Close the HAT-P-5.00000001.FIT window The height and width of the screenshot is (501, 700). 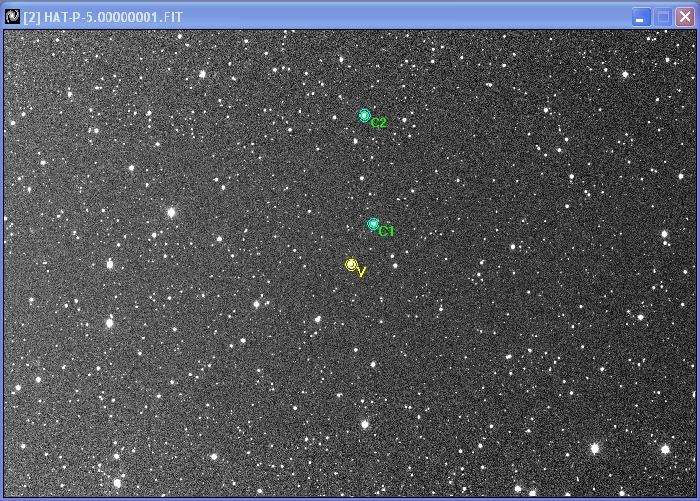[685, 17]
